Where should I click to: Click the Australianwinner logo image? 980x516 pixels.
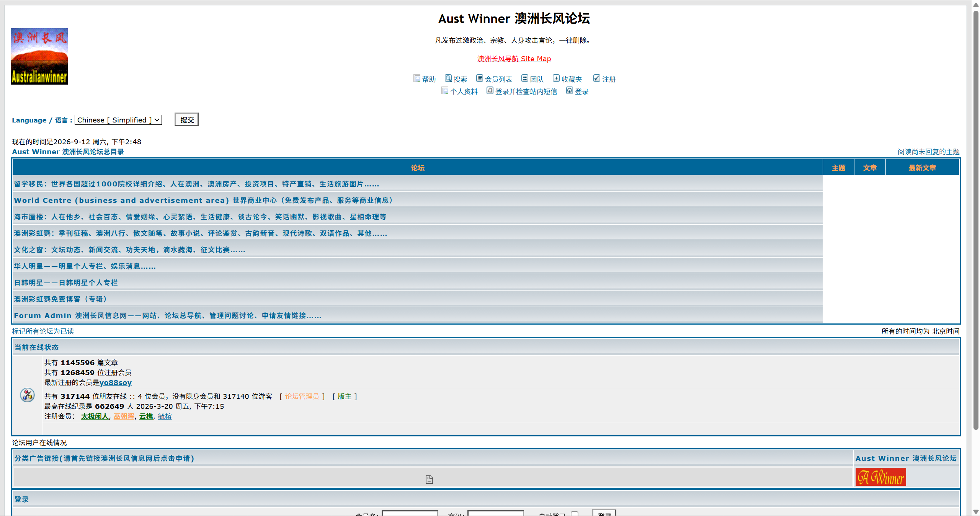[39, 56]
